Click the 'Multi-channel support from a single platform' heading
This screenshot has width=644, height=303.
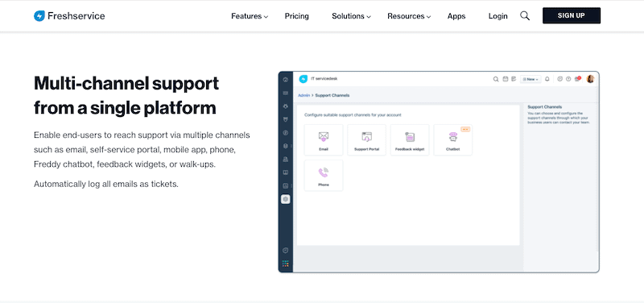pos(126,96)
